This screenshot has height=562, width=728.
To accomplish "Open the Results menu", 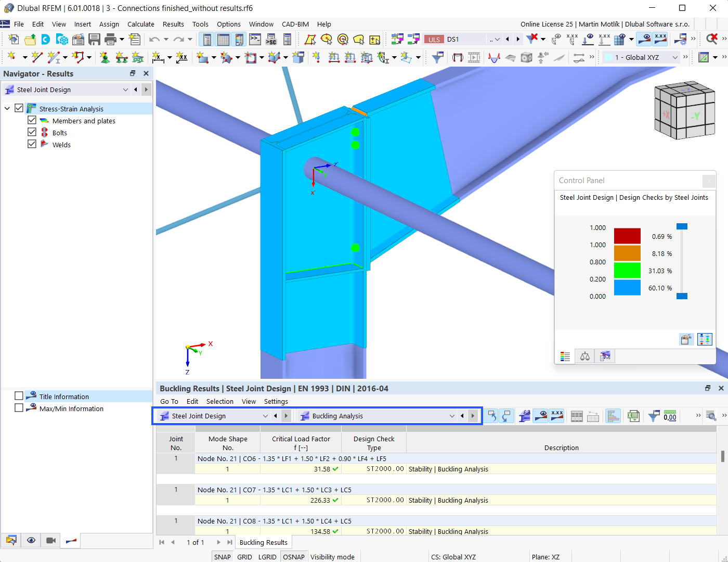I will pyautogui.click(x=173, y=24).
